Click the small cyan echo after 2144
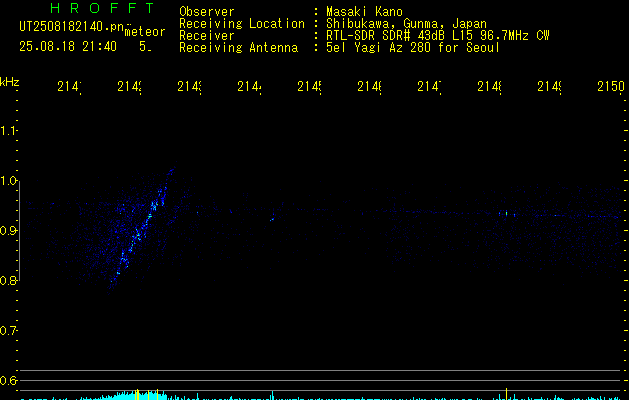The width and height of the screenshot is (629, 400). coord(272,219)
